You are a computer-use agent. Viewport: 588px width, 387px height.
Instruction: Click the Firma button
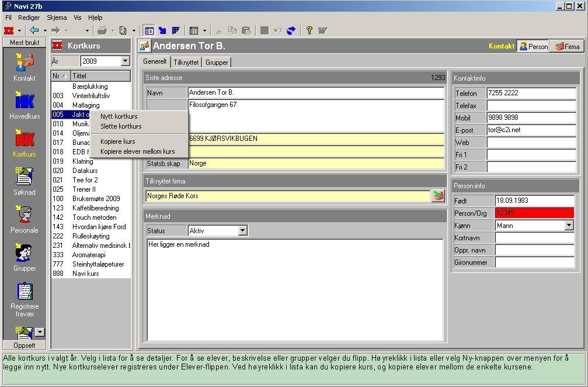(567, 46)
